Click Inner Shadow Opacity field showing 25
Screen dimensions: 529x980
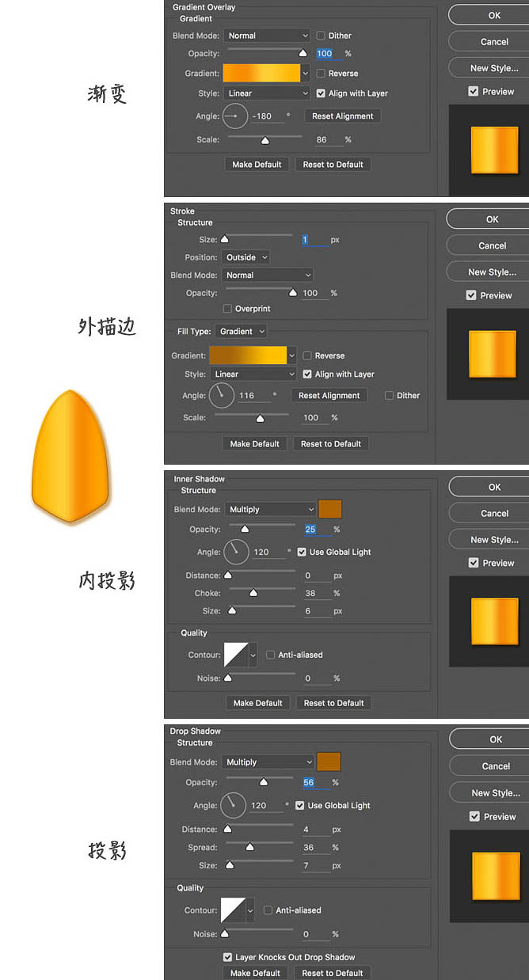pyautogui.click(x=318, y=530)
